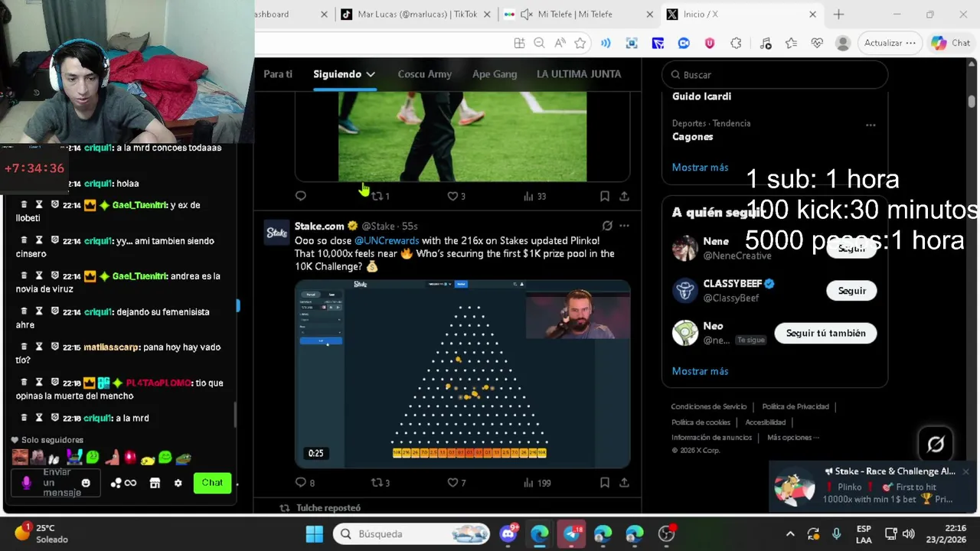Select the laughing man emote in chat
The height and width of the screenshot is (551, 980).
coord(20,458)
